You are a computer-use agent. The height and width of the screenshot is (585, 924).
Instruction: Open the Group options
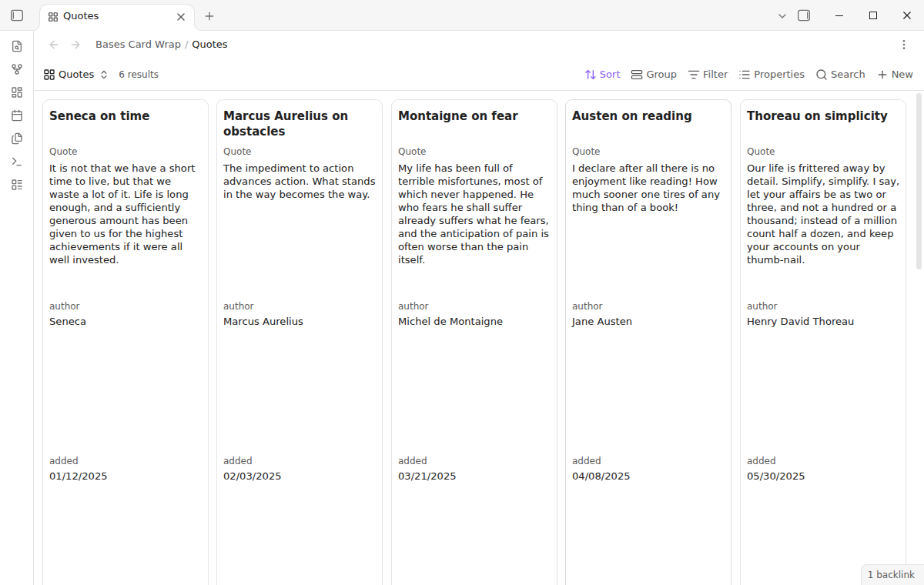(x=654, y=75)
